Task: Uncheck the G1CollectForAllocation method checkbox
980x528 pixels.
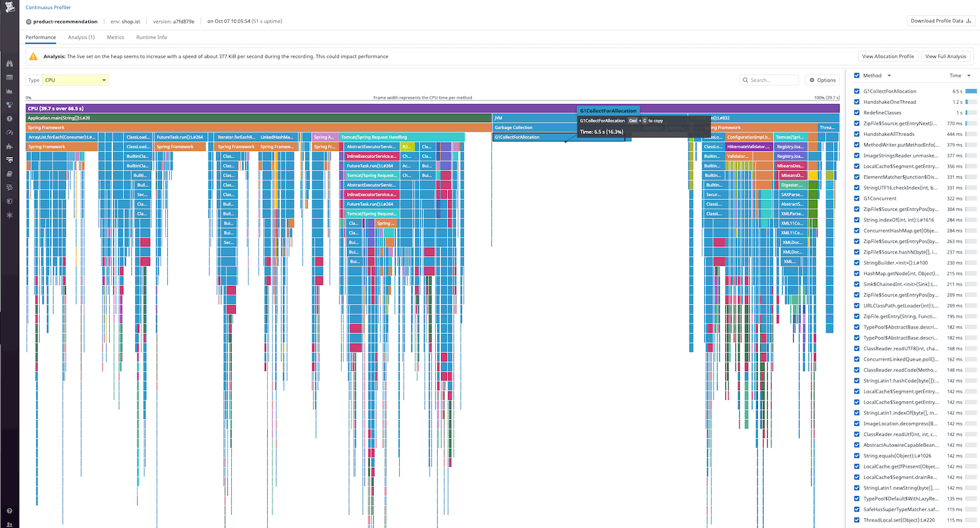Action: (x=857, y=91)
